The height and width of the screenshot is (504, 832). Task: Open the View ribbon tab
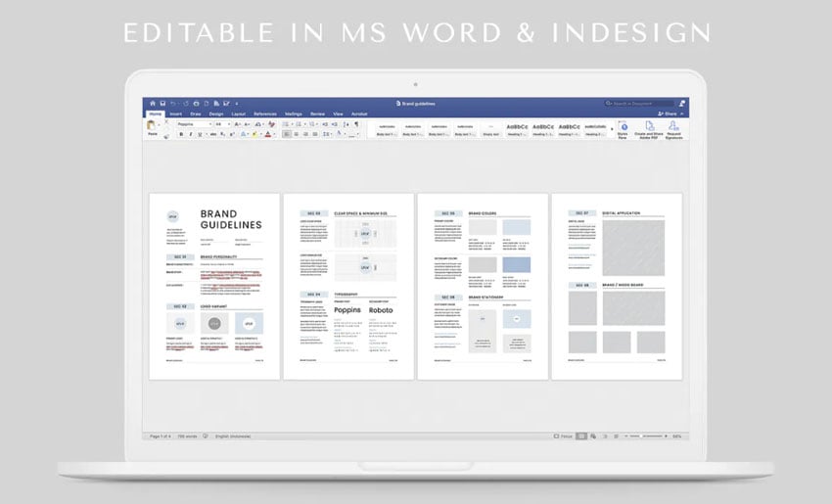[x=338, y=115]
